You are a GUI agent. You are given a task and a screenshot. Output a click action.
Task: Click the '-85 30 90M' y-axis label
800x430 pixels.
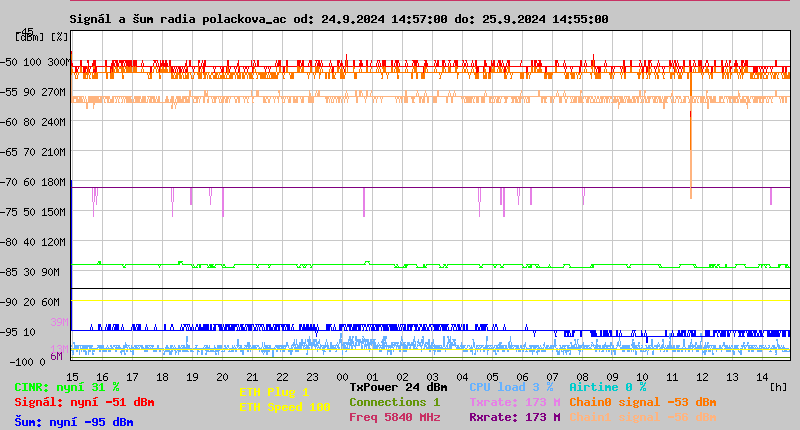point(30,272)
